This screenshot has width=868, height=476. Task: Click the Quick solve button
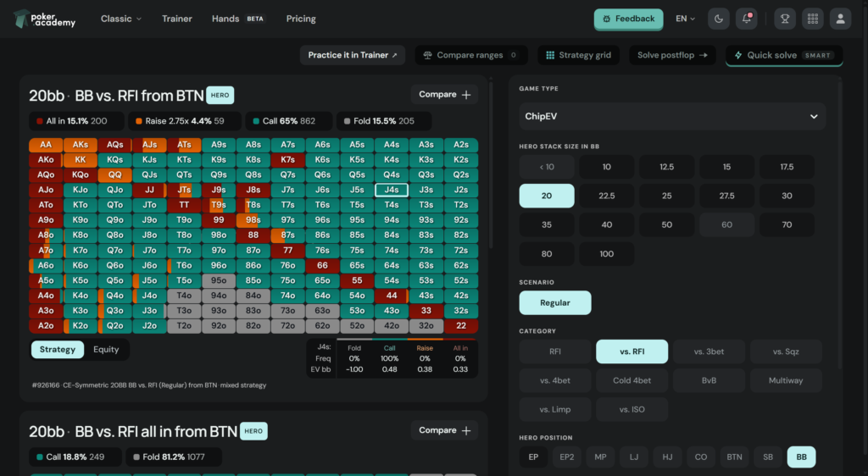[784, 55]
